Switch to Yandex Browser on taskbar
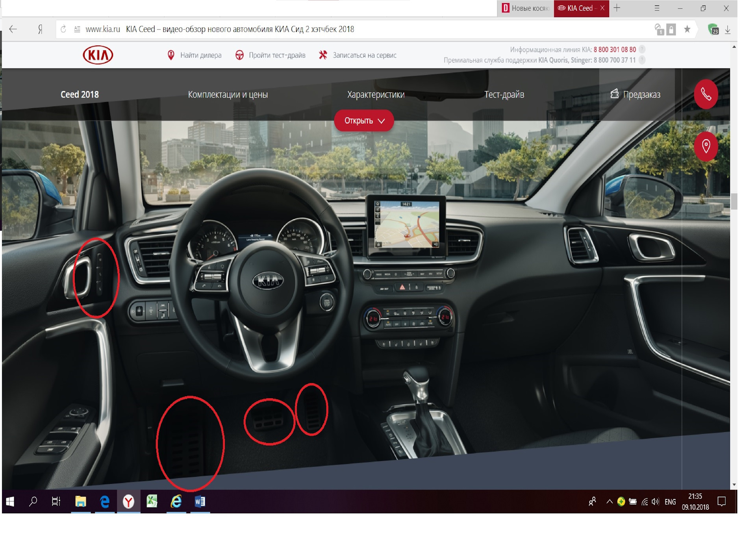The image size is (756, 535). (x=128, y=501)
